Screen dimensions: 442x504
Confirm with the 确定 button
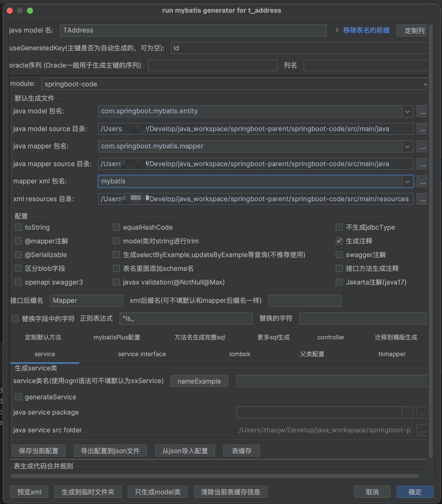pyautogui.click(x=415, y=492)
